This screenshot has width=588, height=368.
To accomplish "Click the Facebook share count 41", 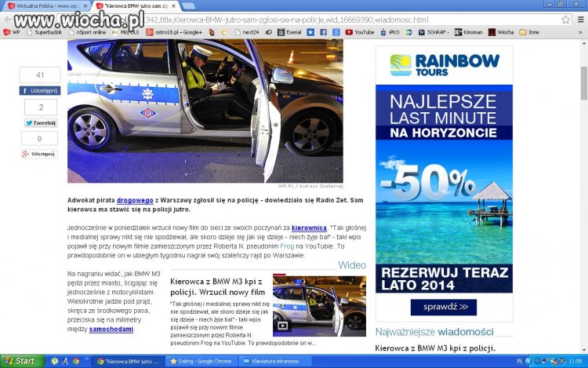I will 40,75.
